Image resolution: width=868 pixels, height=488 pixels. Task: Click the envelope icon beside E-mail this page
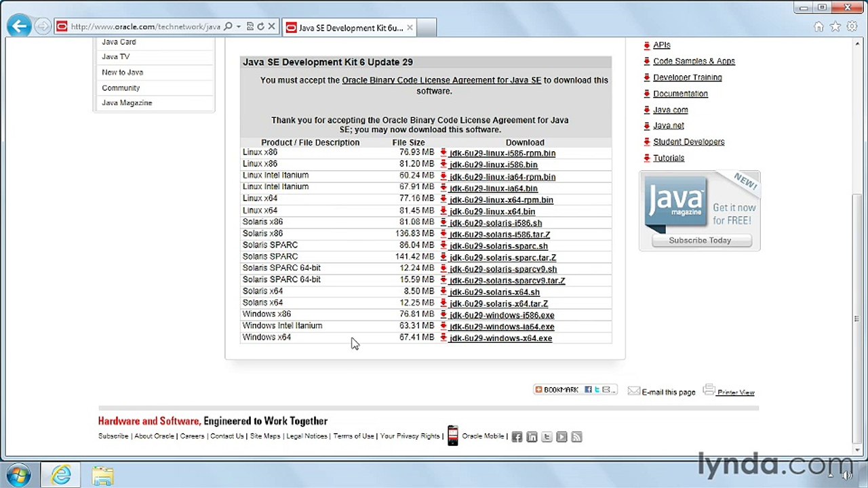click(x=633, y=391)
